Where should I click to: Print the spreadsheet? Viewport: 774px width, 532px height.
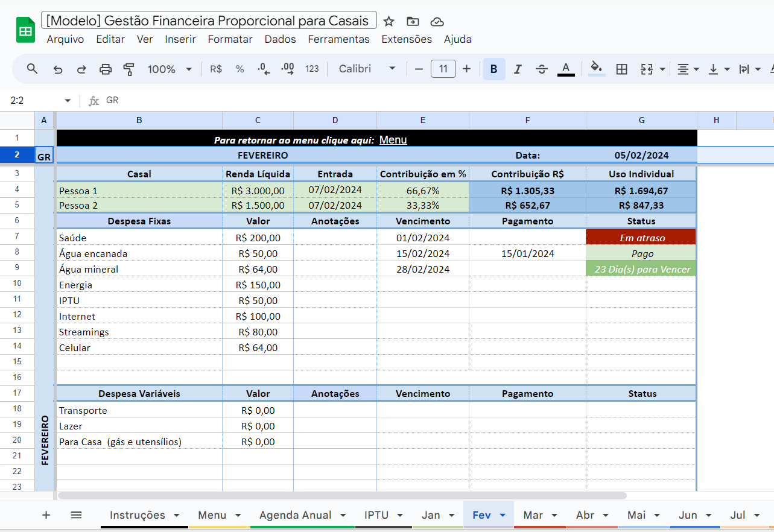point(106,69)
